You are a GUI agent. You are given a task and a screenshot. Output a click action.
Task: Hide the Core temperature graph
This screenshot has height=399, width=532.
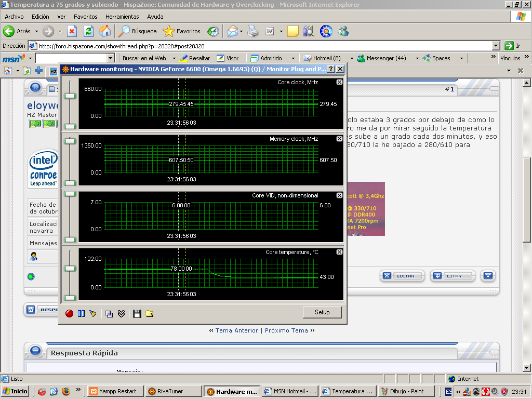click(339, 252)
